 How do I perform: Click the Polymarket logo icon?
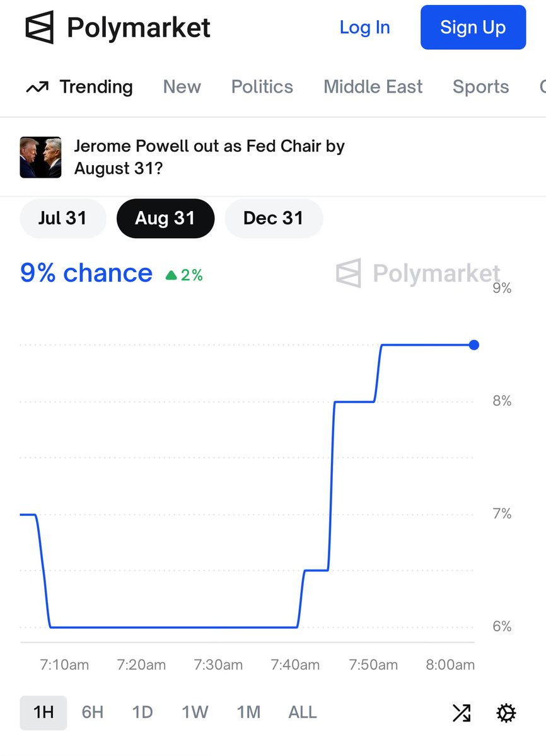tap(40, 28)
